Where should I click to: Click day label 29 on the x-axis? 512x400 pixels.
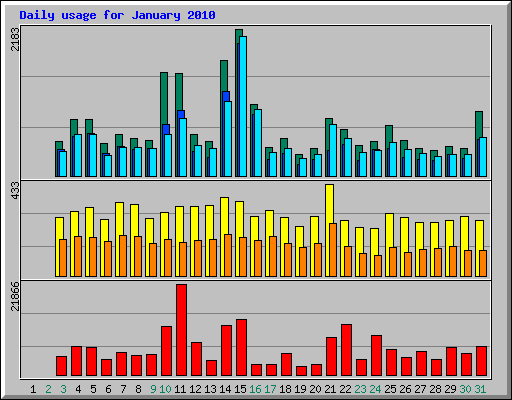(450, 389)
